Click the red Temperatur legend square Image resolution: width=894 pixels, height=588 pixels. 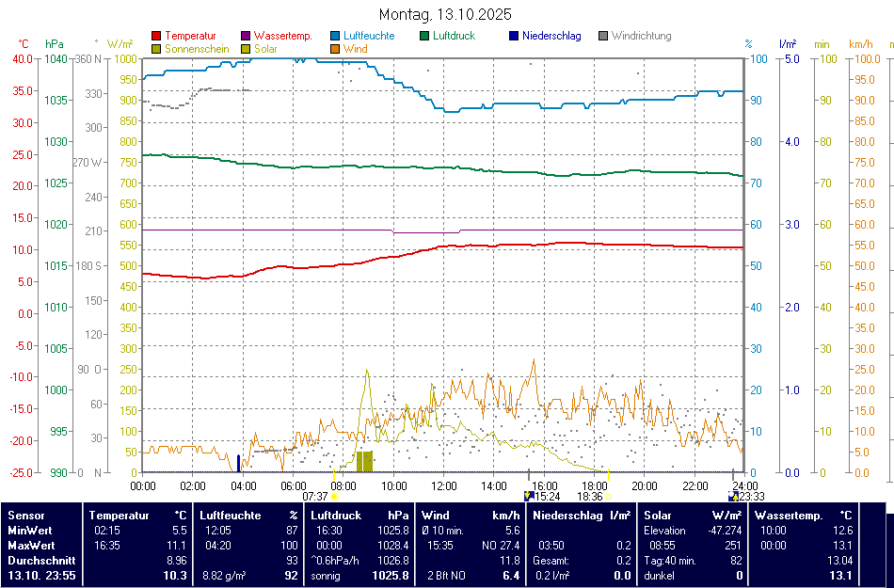click(156, 37)
